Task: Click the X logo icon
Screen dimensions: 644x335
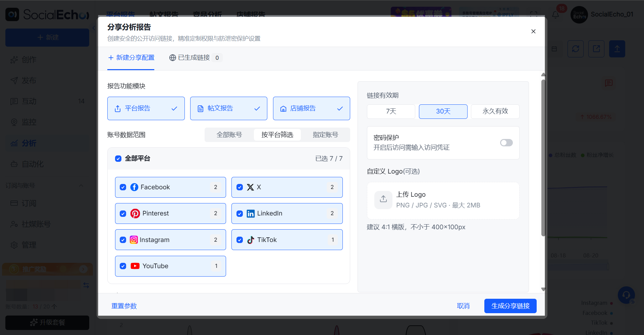Action: (250, 187)
